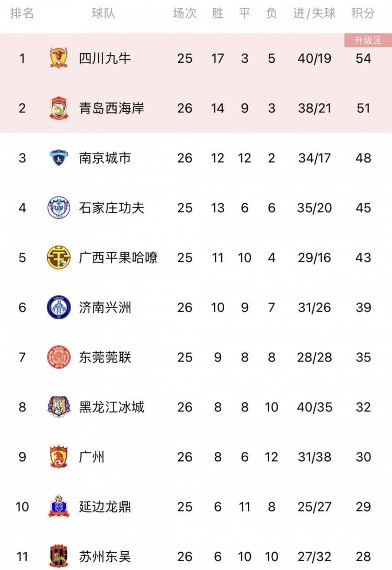Click the 排名 column header
This screenshot has width=392, height=570.
click(22, 14)
